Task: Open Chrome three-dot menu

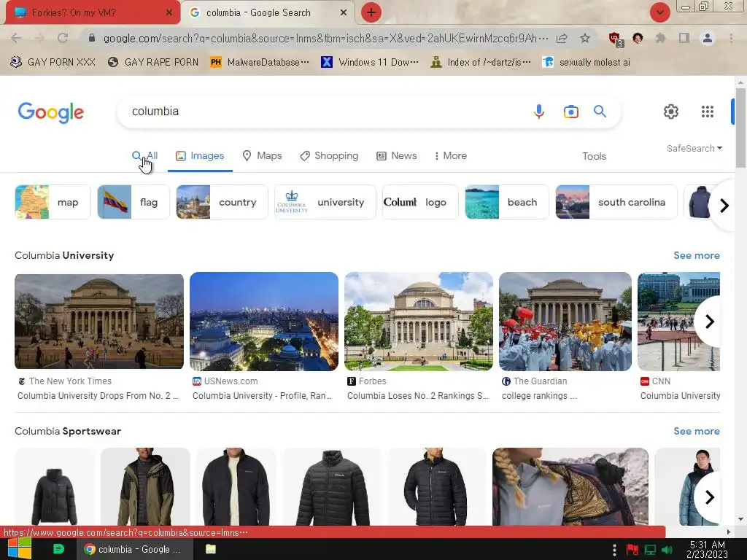Action: click(x=731, y=38)
